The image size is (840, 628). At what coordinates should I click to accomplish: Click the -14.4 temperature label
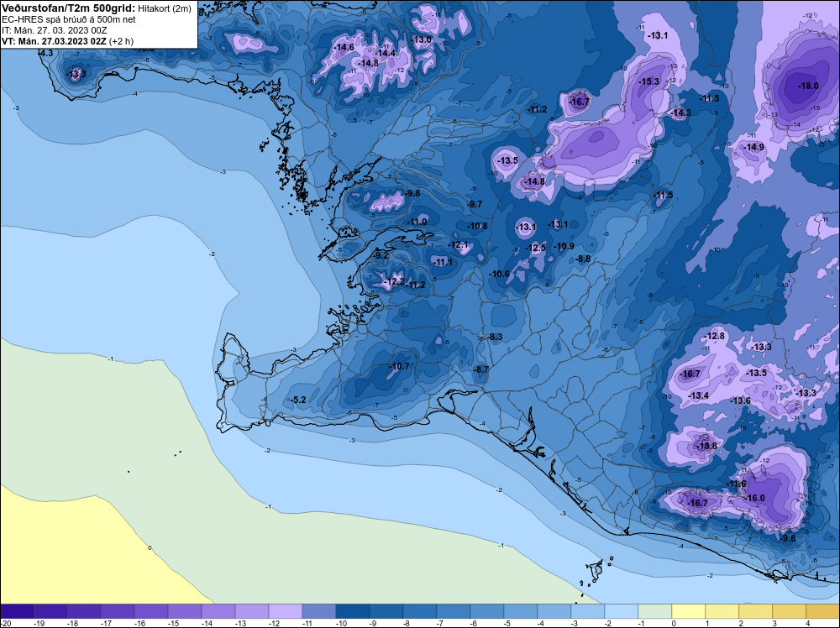(x=386, y=52)
